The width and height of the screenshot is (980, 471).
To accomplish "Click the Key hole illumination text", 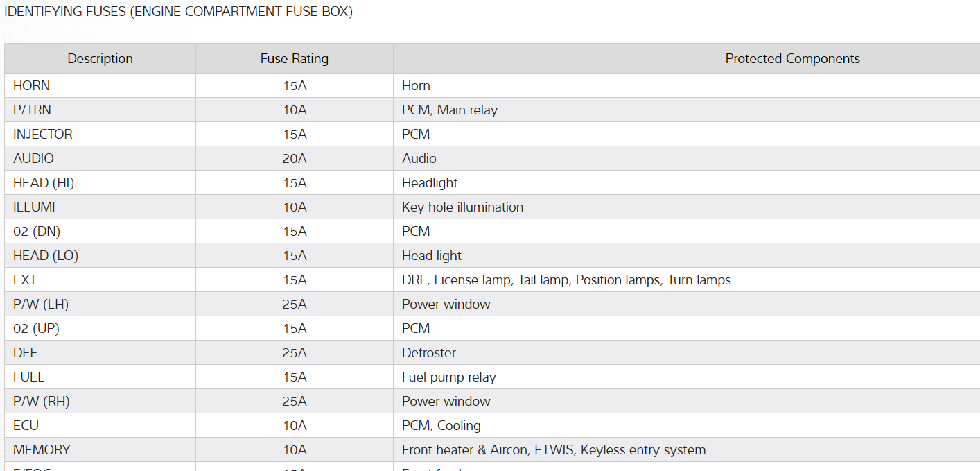I will 462,207.
